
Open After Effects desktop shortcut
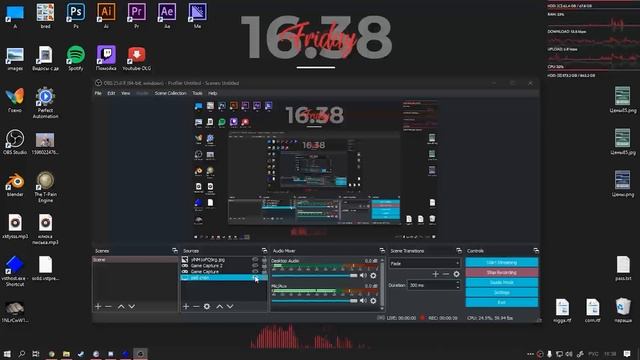167,16
